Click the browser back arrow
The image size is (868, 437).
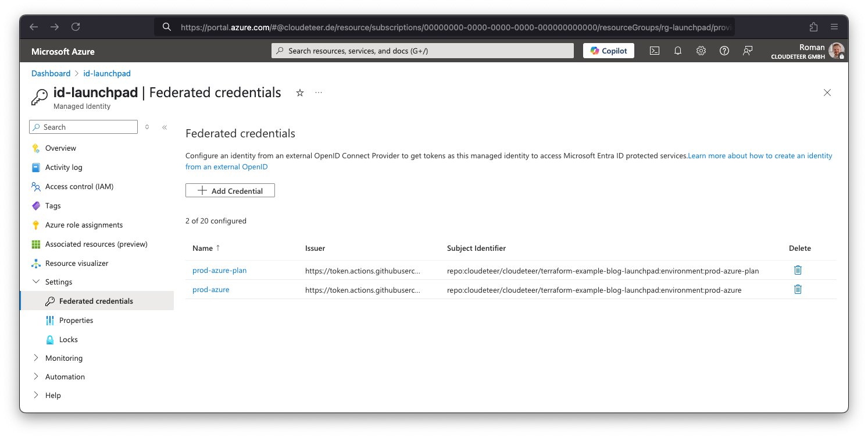coord(34,27)
